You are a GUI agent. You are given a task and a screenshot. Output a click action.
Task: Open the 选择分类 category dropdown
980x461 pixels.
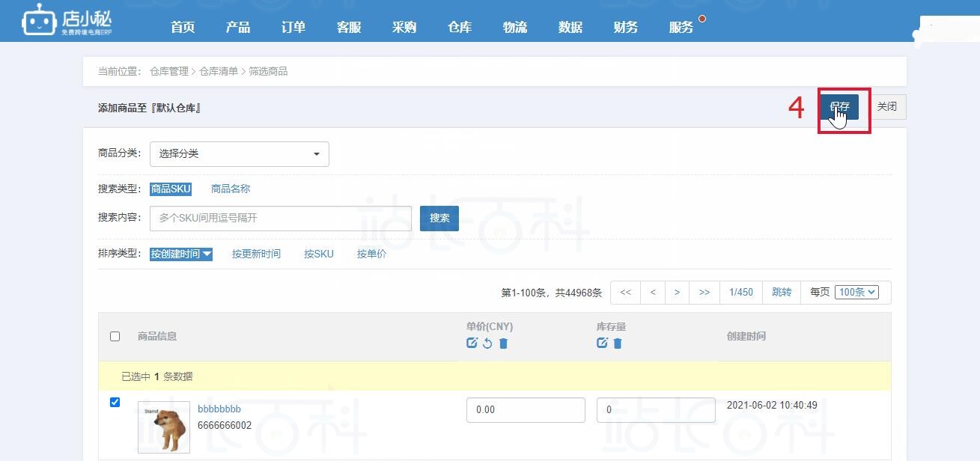pos(240,153)
